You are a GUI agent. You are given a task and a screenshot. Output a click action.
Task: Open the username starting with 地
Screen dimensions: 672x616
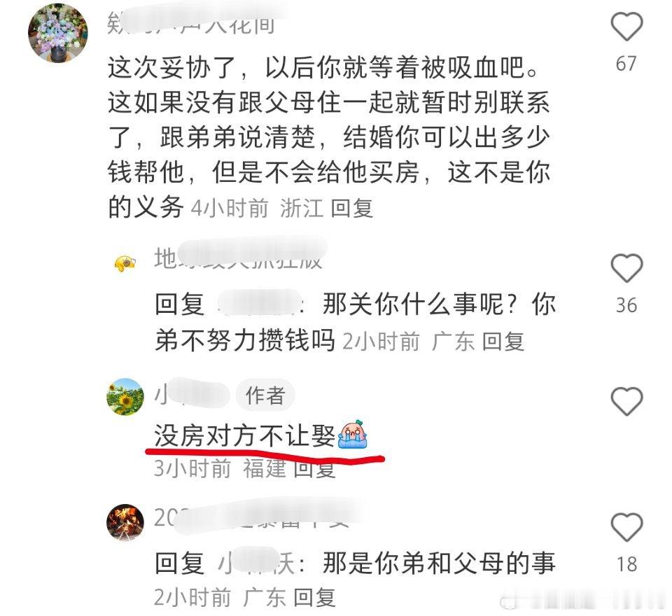coord(238,258)
